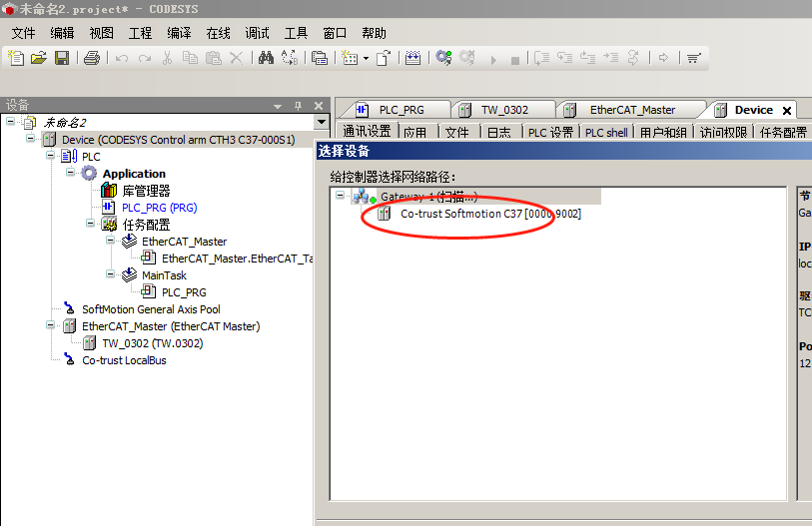This screenshot has width=812, height=526.
Task: Collapse the Device (CODESYS Control arm) node
Action: tap(31, 139)
